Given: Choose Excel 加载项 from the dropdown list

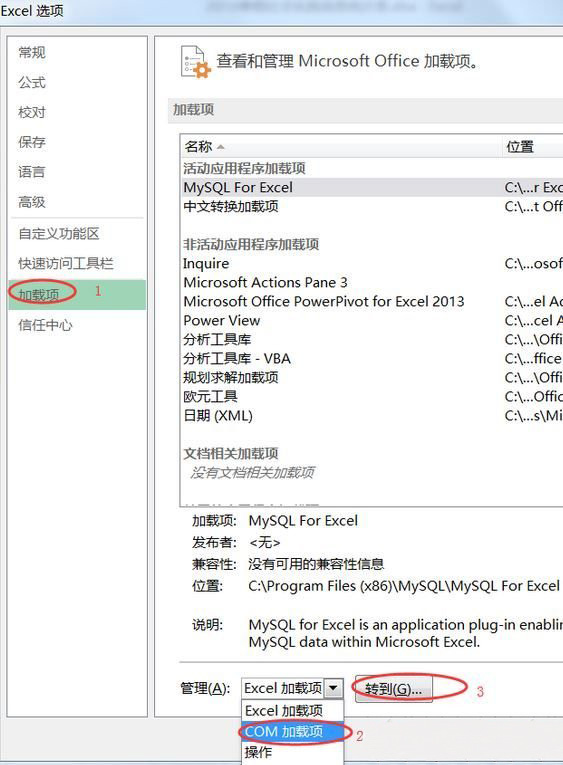Looking at the screenshot, I should point(293,711).
